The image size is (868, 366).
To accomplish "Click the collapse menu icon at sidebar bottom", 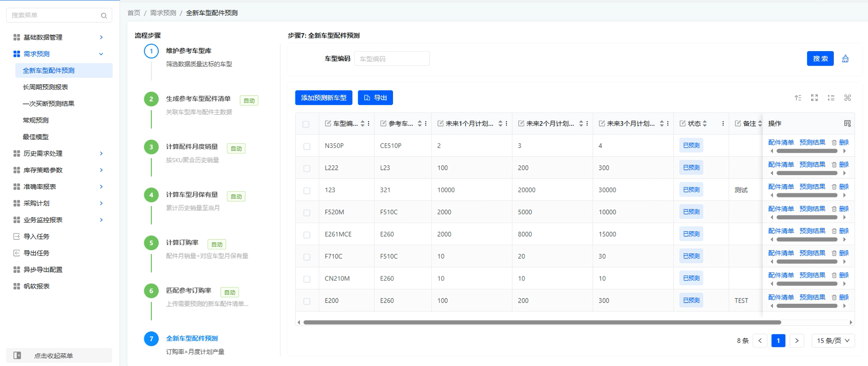I will click(17, 355).
